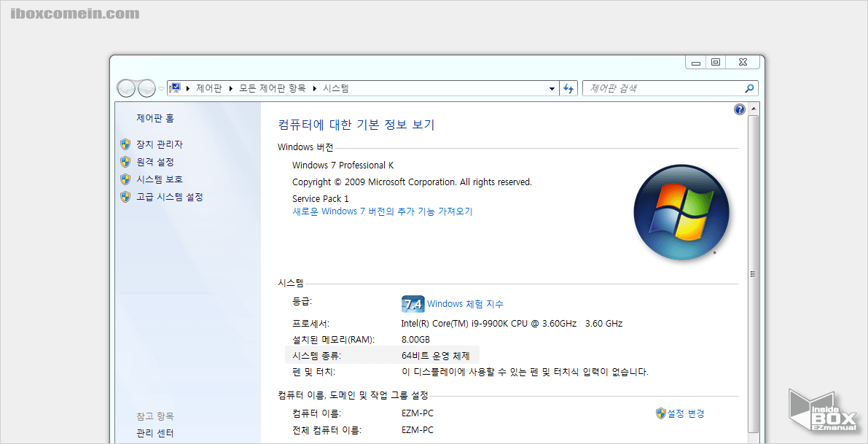Select 제어판 홈 in the sidebar
868x444 pixels.
pos(155,117)
